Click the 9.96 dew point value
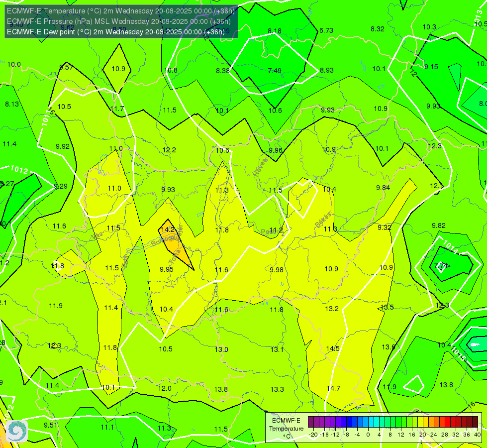 pos(276,150)
